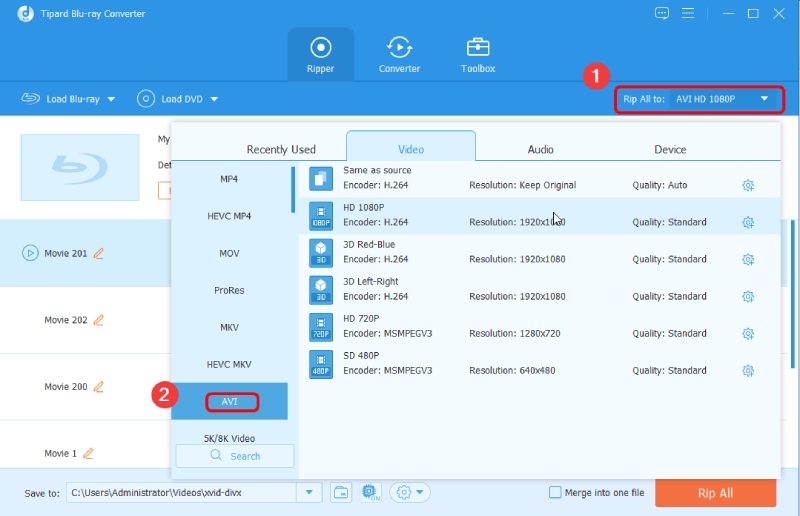Select the 3D Left-Right preset name

370,282
